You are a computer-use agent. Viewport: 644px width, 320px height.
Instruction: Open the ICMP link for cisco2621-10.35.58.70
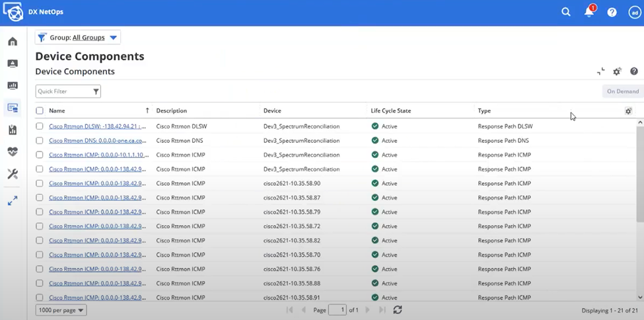tap(97, 255)
